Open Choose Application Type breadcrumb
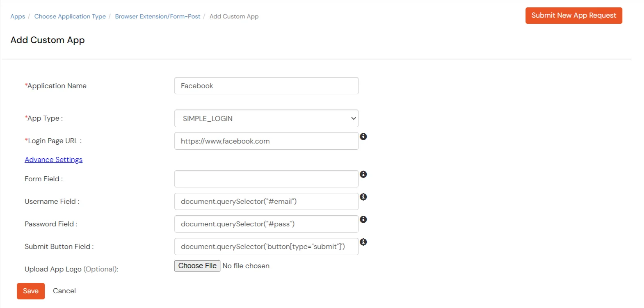This screenshot has height=308, width=644. pos(70,16)
